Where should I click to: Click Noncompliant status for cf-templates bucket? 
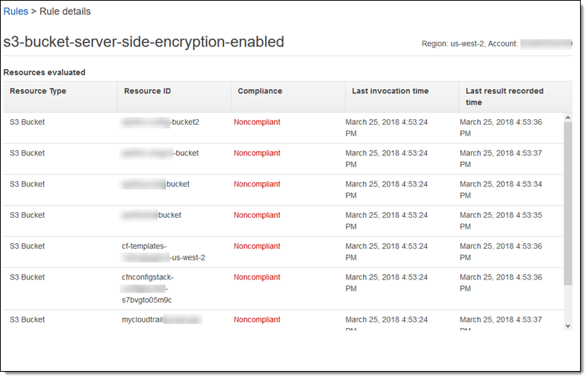coord(257,246)
